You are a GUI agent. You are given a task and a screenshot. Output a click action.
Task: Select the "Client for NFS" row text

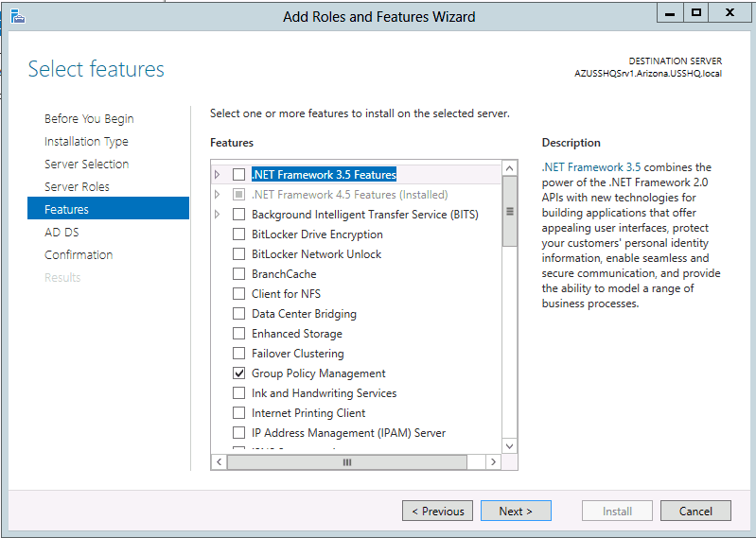point(286,294)
